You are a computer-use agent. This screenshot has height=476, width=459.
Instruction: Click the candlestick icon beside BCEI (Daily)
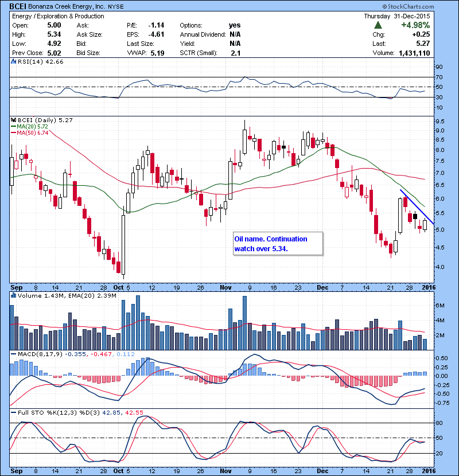[x=13, y=120]
